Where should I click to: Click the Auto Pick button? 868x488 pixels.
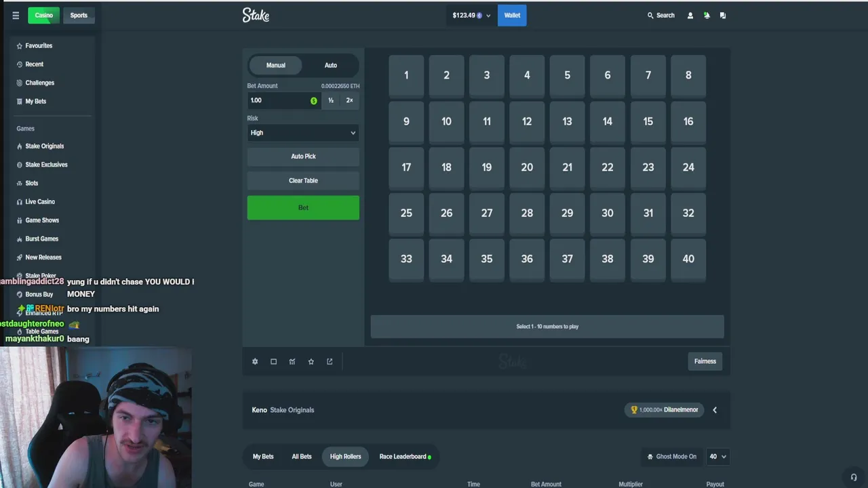(303, 157)
